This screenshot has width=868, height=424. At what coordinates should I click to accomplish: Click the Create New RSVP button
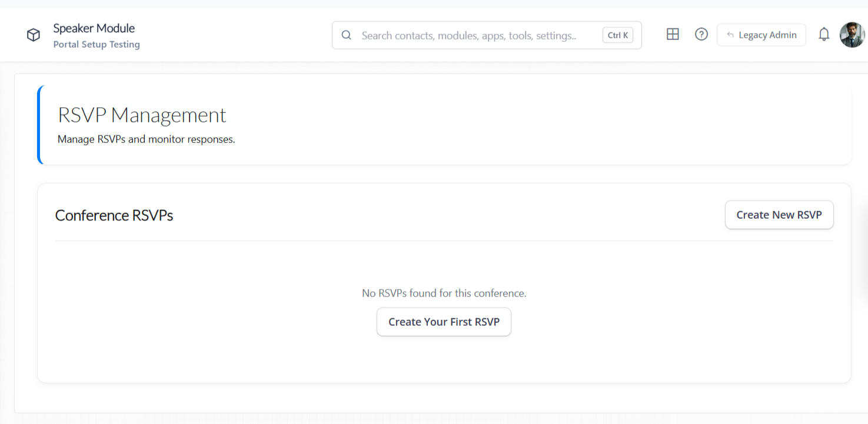coord(779,215)
